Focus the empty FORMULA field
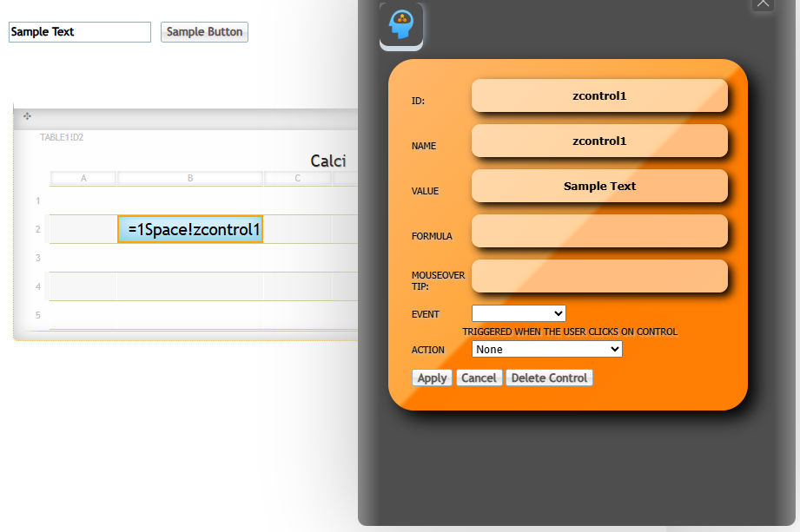This screenshot has width=800, height=532. [599, 231]
